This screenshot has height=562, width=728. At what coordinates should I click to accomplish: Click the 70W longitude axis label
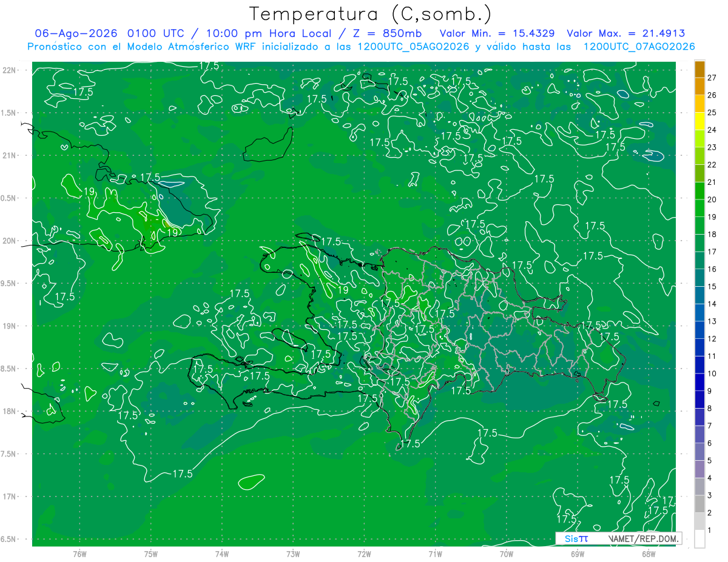click(506, 554)
